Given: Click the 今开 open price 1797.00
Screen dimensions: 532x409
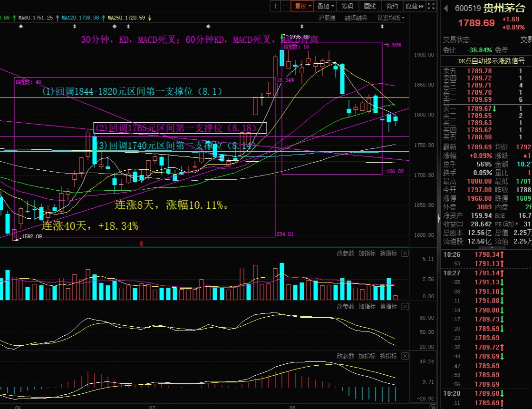Looking at the screenshot, I should tap(479, 190).
